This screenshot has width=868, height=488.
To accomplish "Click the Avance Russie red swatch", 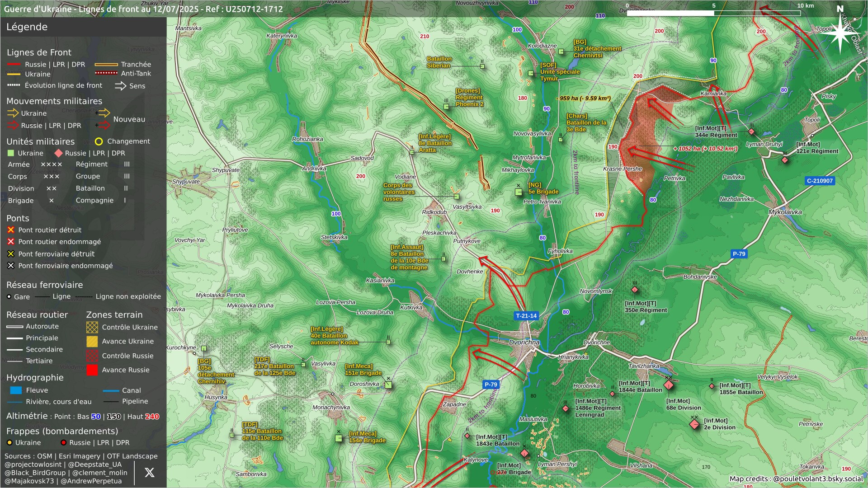I will 92,370.
